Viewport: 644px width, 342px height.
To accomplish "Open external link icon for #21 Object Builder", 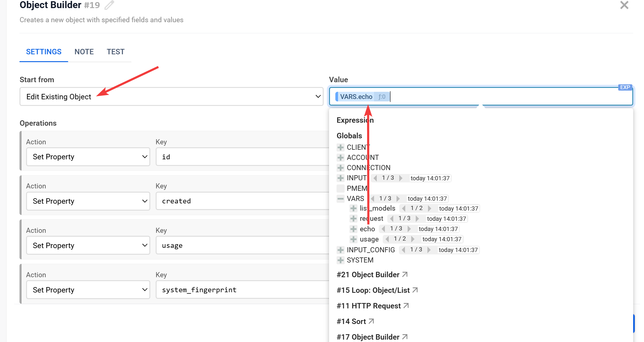I will [405, 274].
